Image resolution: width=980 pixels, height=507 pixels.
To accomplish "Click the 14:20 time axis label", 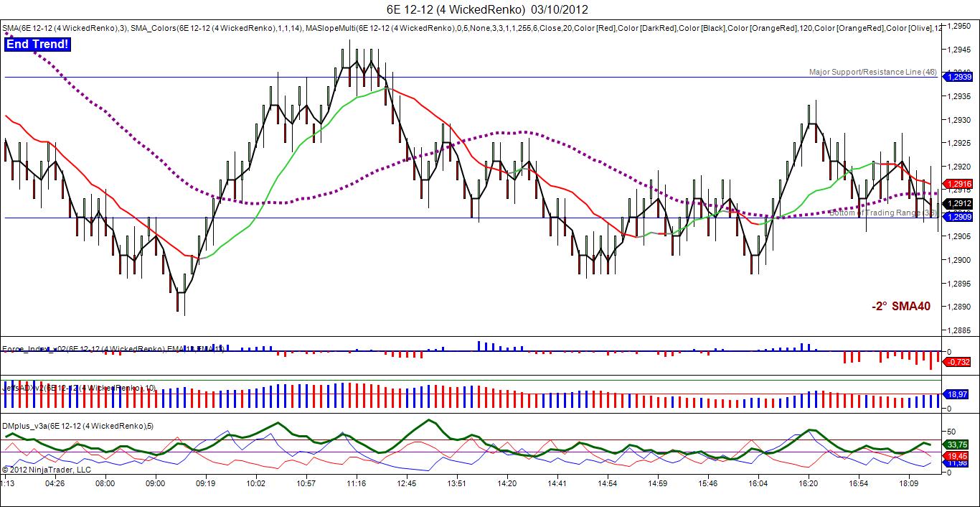I will 507,483.
